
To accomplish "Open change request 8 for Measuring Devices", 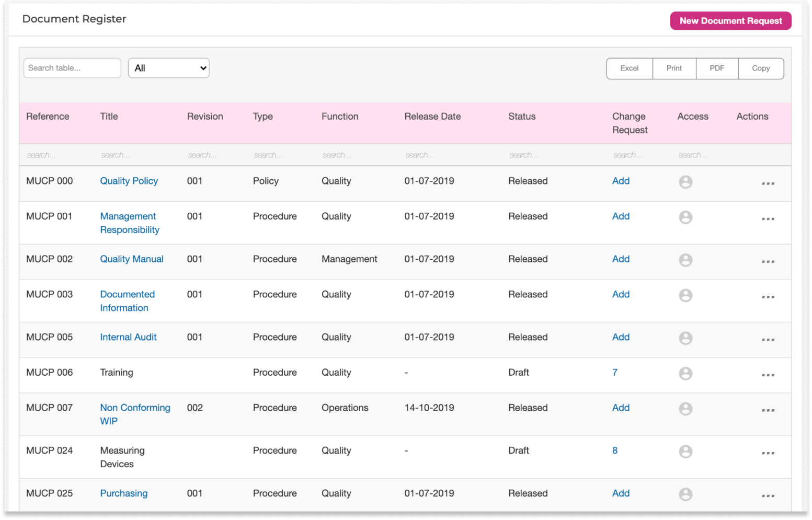I will (615, 450).
